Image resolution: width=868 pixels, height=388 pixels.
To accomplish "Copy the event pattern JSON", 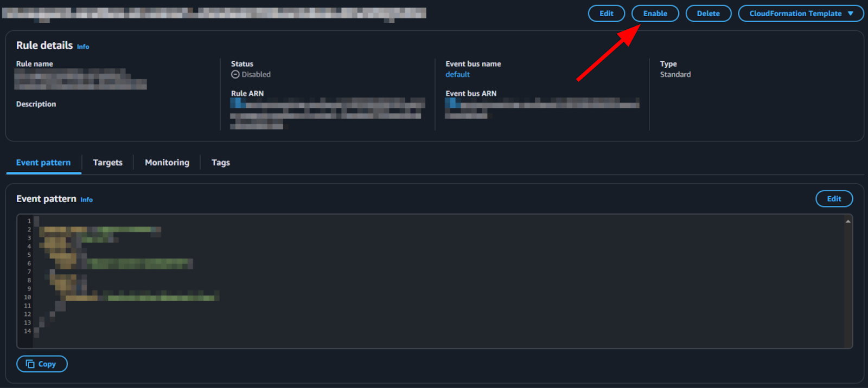I will point(42,364).
